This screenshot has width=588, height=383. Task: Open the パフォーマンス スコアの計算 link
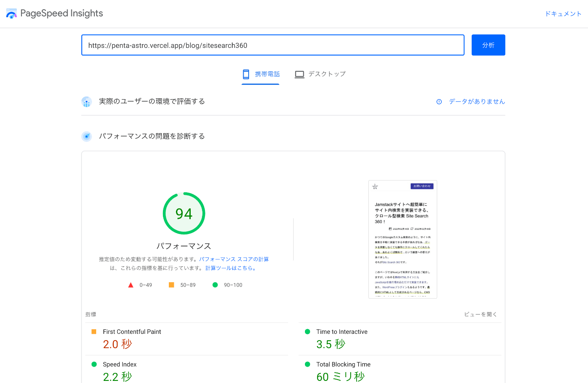tap(234, 259)
